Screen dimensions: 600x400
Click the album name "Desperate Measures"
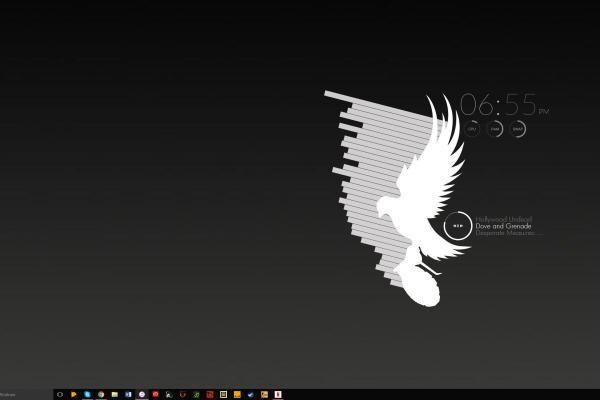505,233
